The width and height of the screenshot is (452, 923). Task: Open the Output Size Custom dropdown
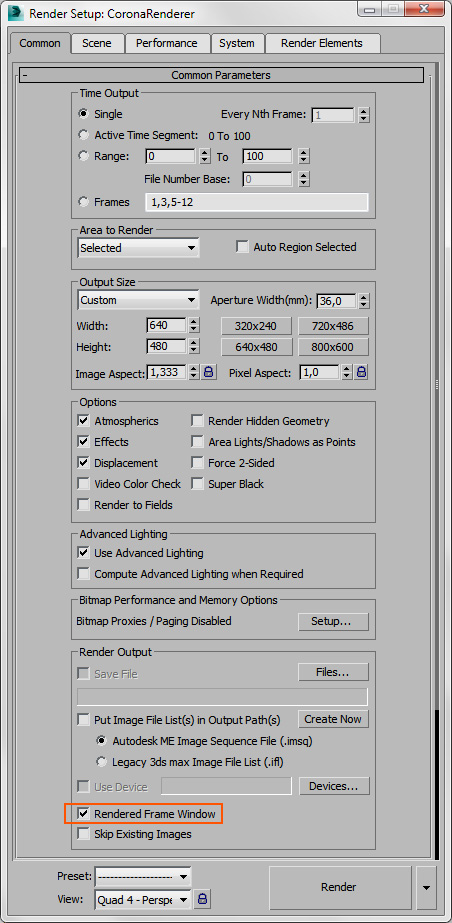[138, 300]
